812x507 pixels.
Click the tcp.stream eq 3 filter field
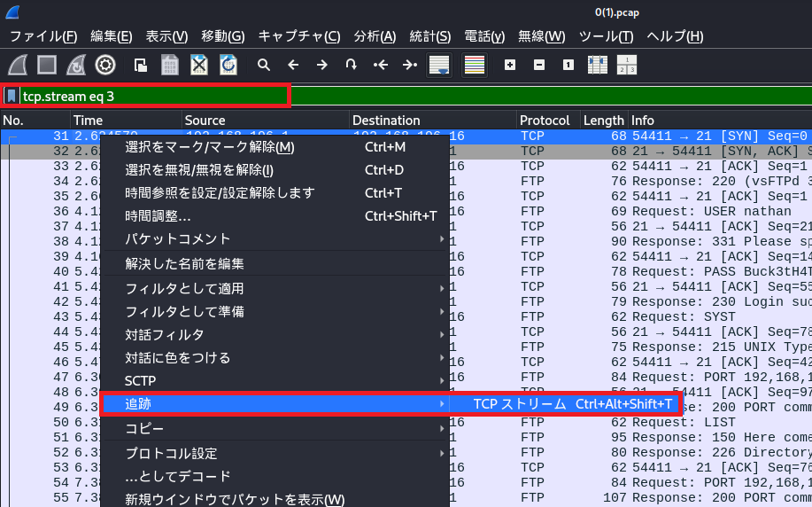(x=151, y=96)
